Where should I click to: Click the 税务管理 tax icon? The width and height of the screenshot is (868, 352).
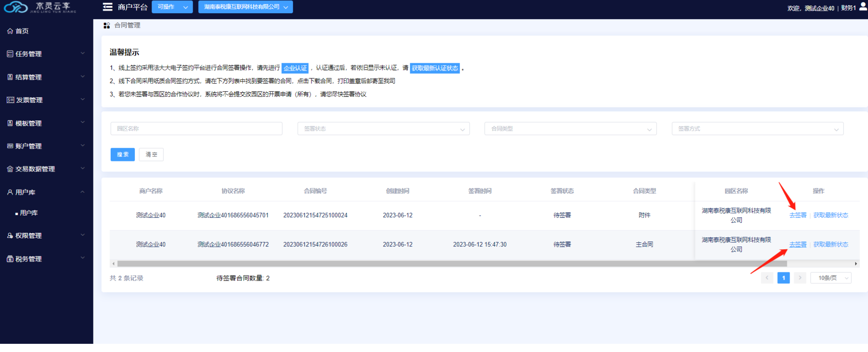[x=10, y=259]
